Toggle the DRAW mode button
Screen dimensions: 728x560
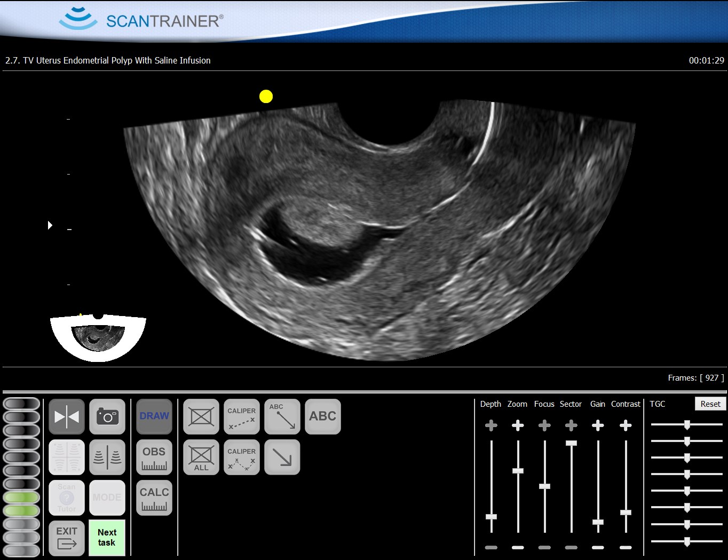(154, 416)
